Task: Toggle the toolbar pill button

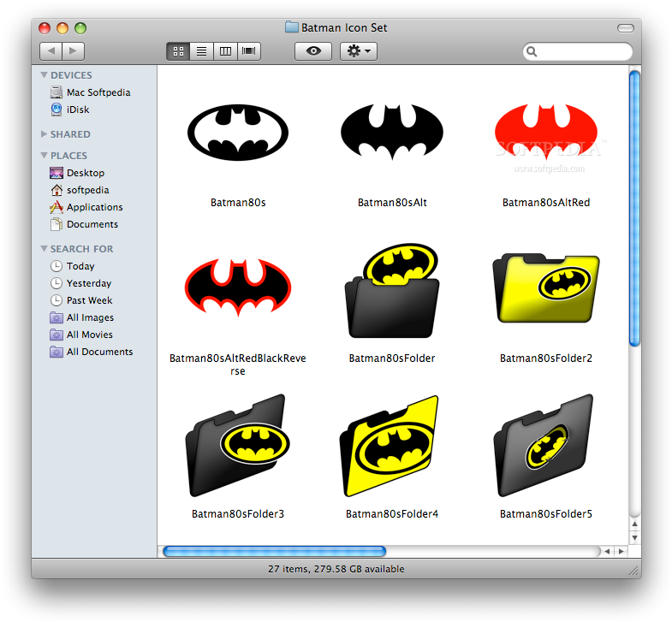Action: click(626, 28)
